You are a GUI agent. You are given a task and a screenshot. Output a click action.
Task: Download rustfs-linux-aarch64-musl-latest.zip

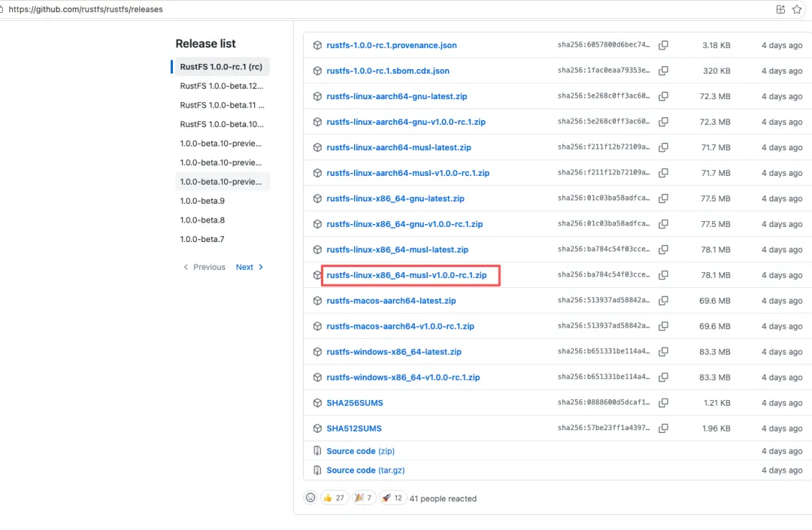(x=398, y=147)
